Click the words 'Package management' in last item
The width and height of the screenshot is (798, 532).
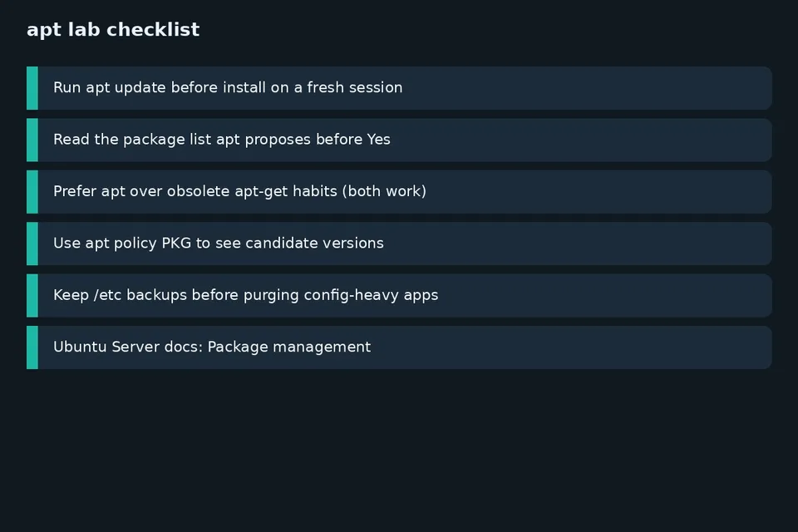289,347
